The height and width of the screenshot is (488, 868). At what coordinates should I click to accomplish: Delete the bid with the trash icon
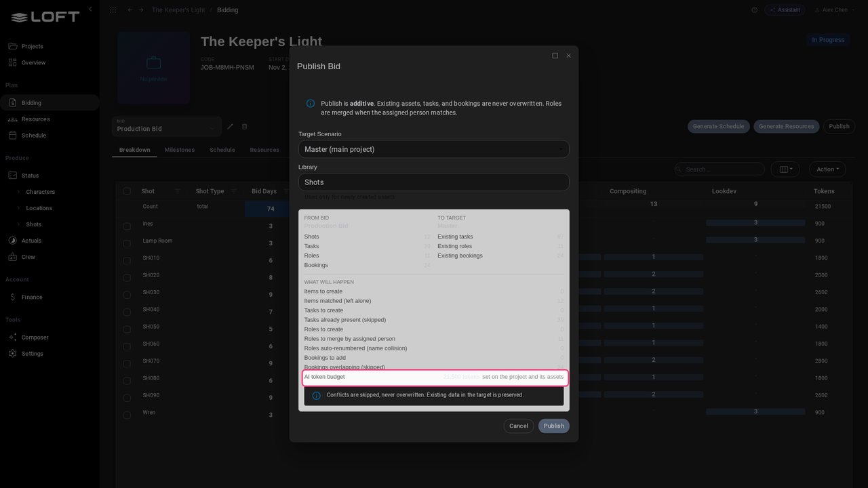pyautogui.click(x=245, y=126)
